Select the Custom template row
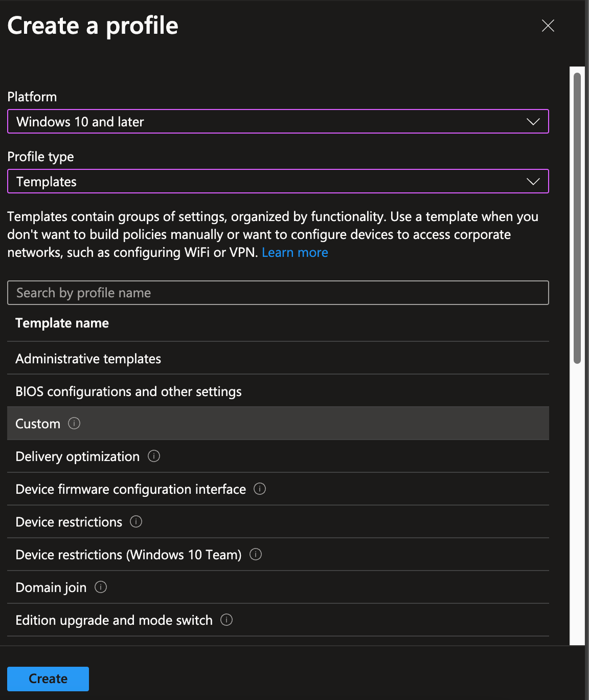The height and width of the screenshot is (700, 589). (x=37, y=424)
